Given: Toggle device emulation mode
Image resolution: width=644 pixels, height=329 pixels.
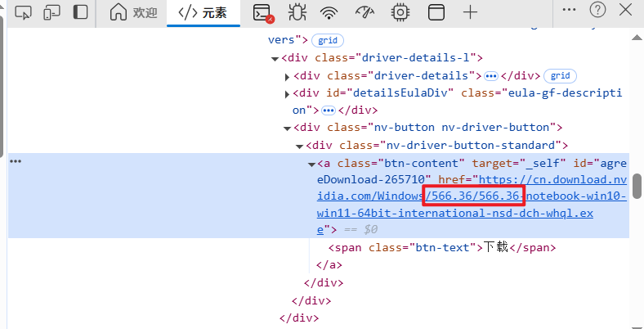Looking at the screenshot, I should coord(51,11).
